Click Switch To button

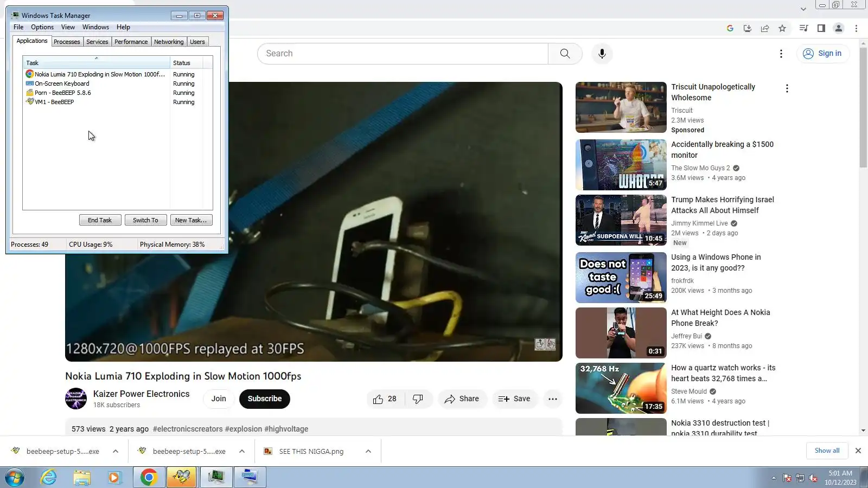click(x=145, y=220)
